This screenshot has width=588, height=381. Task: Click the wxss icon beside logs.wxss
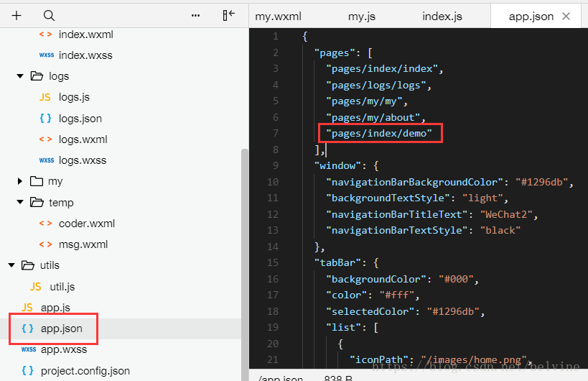pos(47,160)
